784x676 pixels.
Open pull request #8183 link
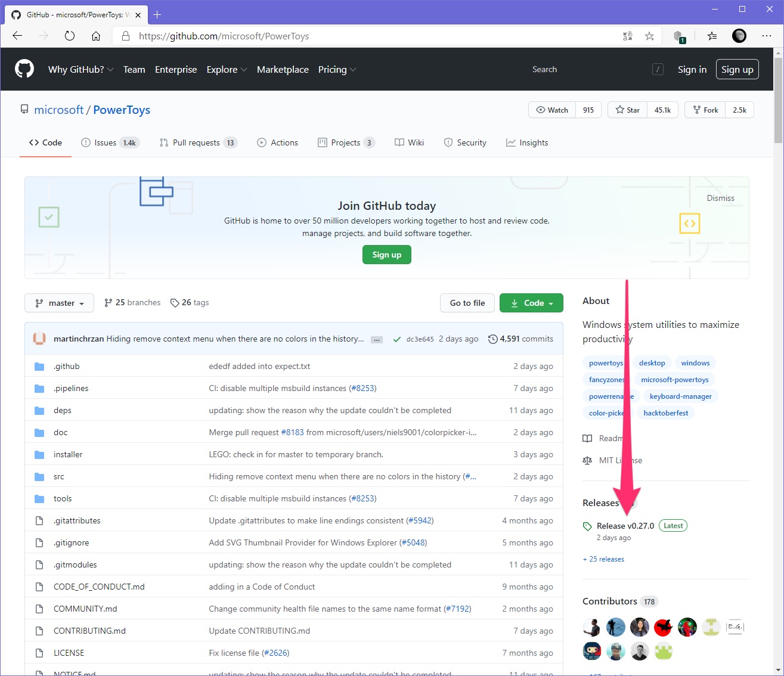pyautogui.click(x=292, y=432)
